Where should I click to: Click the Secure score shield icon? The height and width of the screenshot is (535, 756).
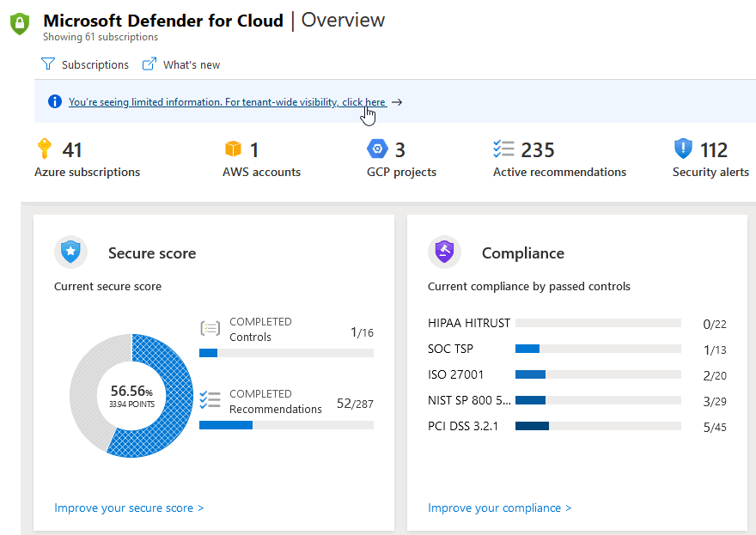point(70,252)
